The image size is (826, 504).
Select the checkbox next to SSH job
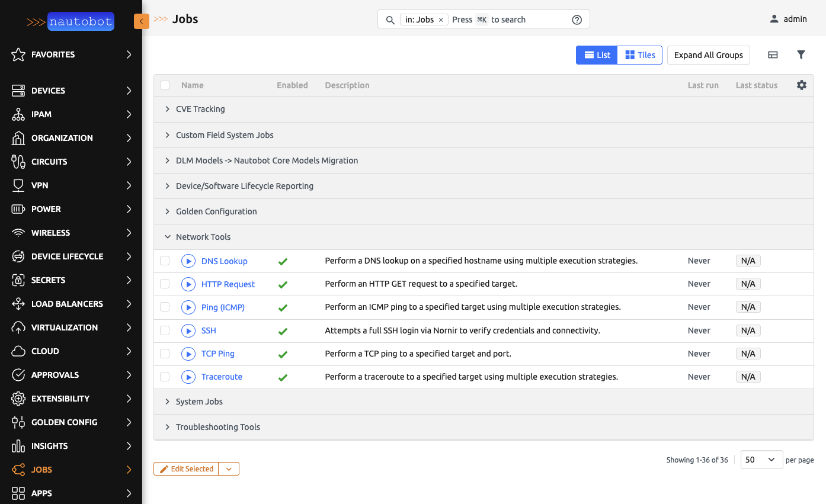(x=164, y=330)
